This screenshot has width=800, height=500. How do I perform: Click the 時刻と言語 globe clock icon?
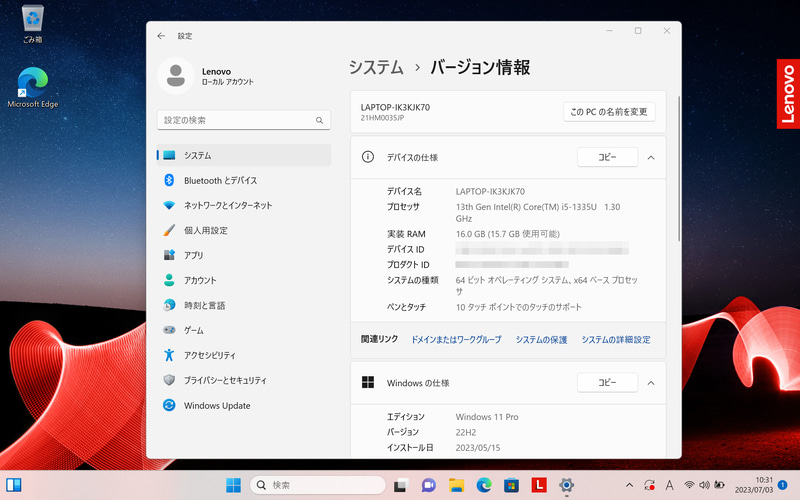pos(169,305)
